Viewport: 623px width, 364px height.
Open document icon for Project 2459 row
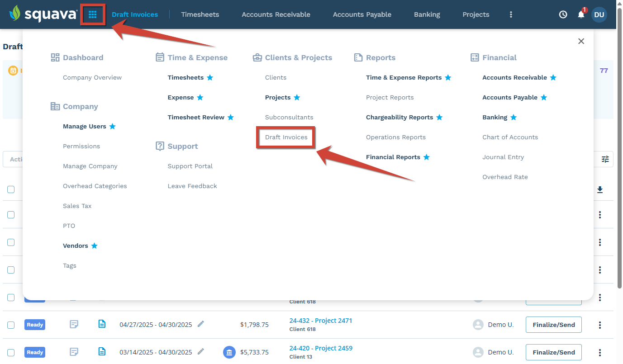click(x=102, y=352)
